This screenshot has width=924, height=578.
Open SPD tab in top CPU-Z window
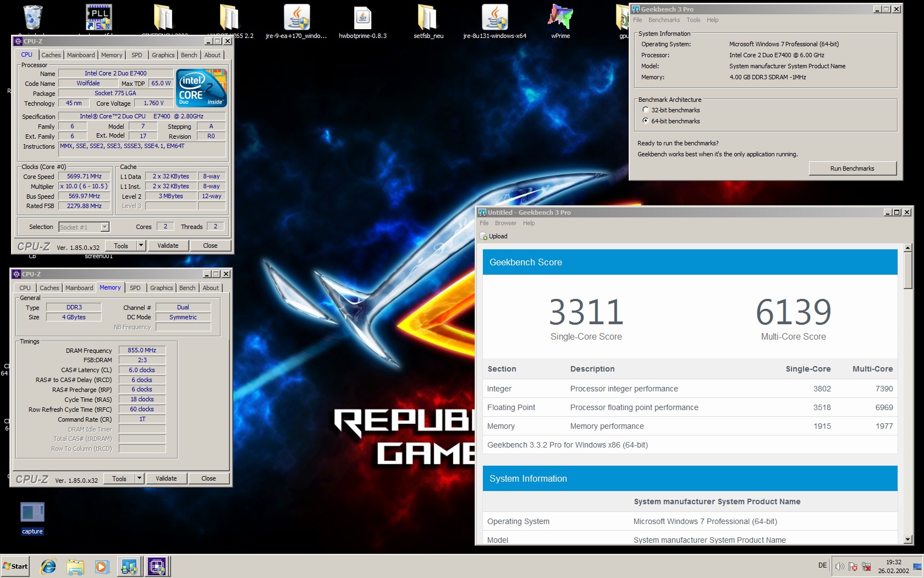coord(137,55)
